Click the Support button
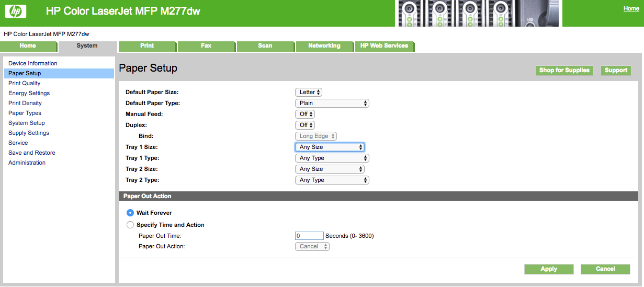This screenshot has width=644, height=287. tap(616, 70)
